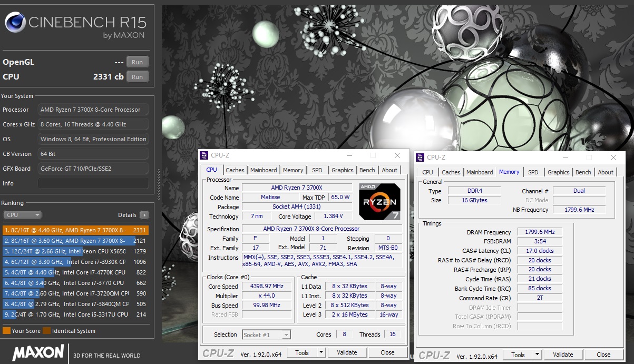Select the CPU tab in first CPU-Z window
The image size is (634, 364).
click(x=212, y=170)
